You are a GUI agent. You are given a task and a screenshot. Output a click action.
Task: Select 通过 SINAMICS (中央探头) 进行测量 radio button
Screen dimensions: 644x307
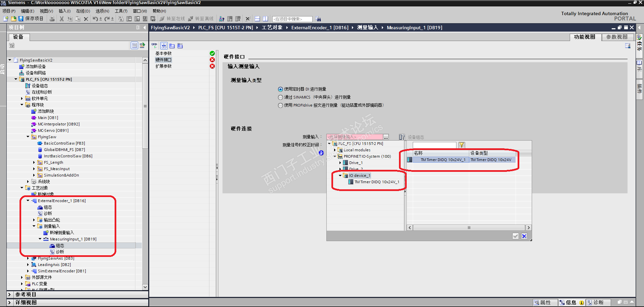click(x=280, y=97)
